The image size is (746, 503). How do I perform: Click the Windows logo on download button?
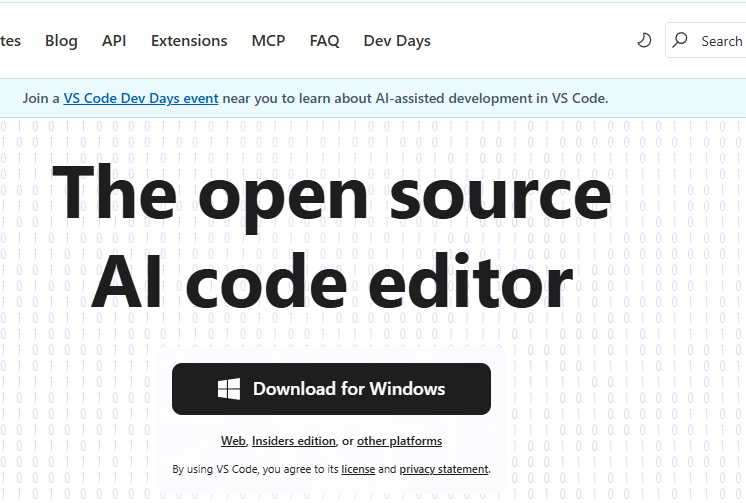(x=229, y=389)
